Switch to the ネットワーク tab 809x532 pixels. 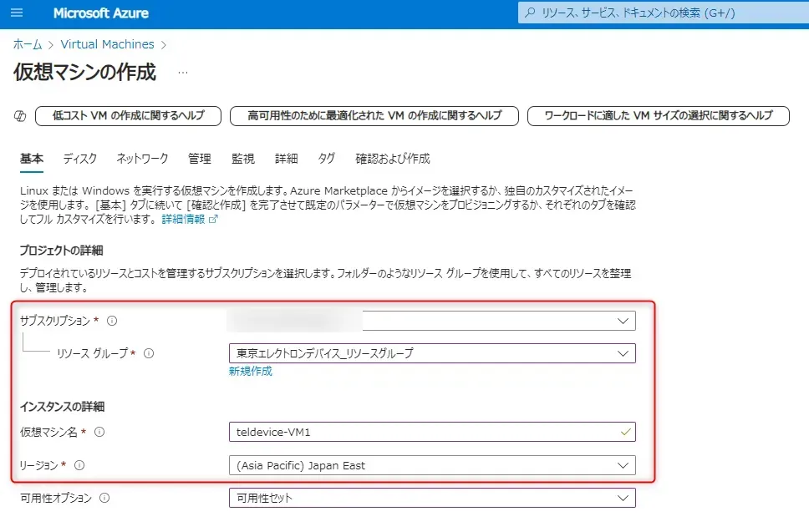(142, 159)
